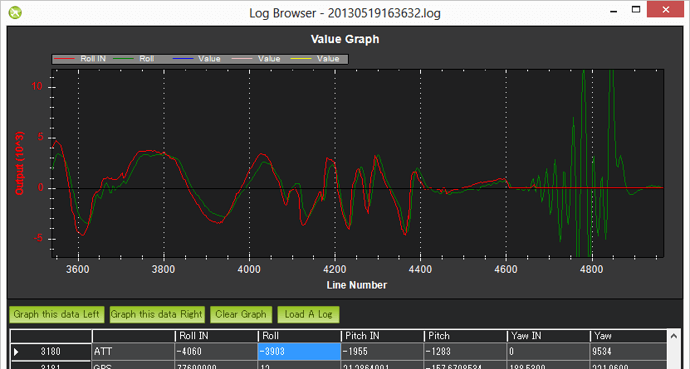The height and width of the screenshot is (369, 690).
Task: Select the Yaw column header
Action: [628, 336]
